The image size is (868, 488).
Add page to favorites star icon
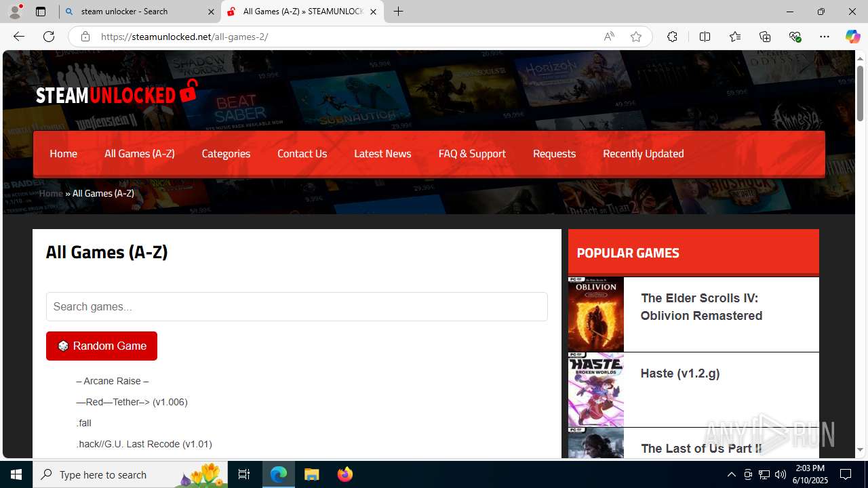coord(636,37)
